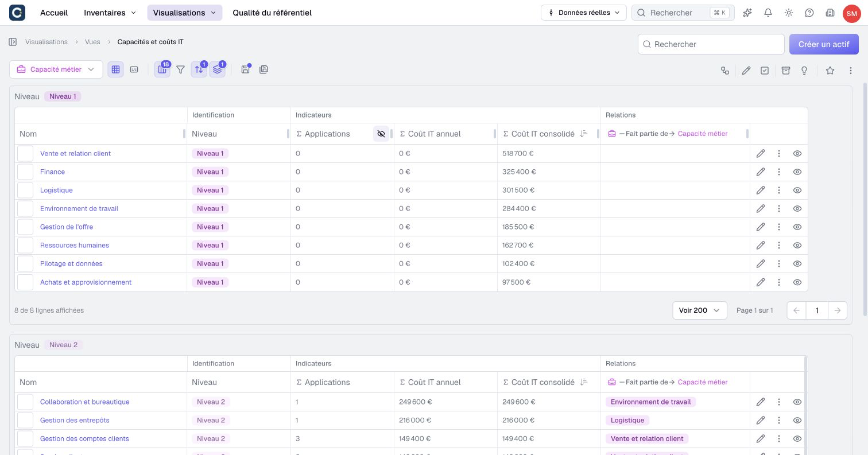
Task: Tick checkbox for Vente et relation client
Action: click(x=25, y=153)
